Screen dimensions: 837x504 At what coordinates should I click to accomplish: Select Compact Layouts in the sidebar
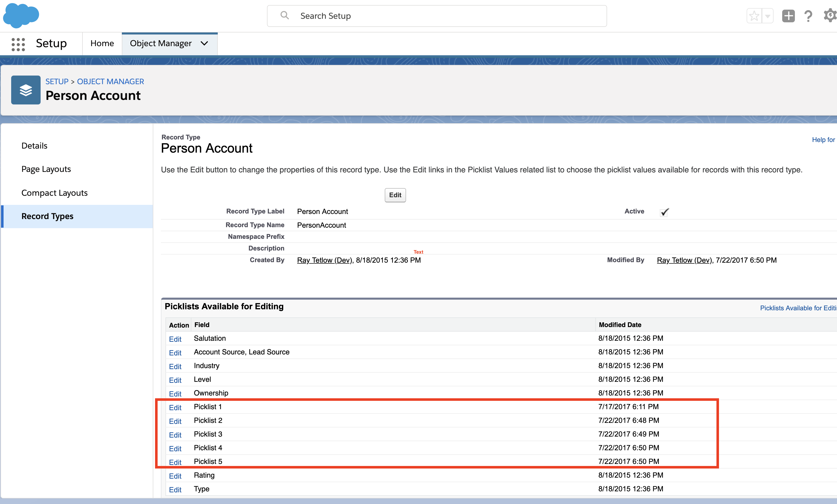54,193
